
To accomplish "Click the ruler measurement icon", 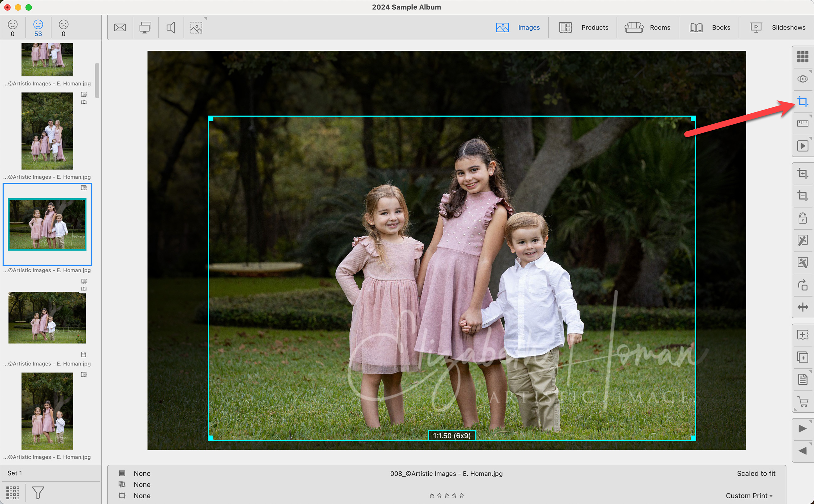I will click(x=802, y=124).
